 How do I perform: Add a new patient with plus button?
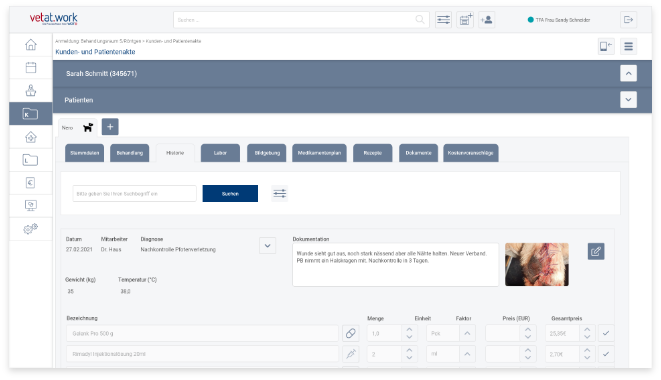click(110, 127)
